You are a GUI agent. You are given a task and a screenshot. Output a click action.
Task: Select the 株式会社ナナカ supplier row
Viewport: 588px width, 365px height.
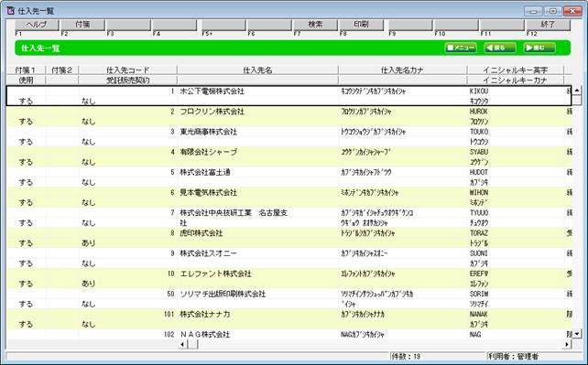point(289,319)
